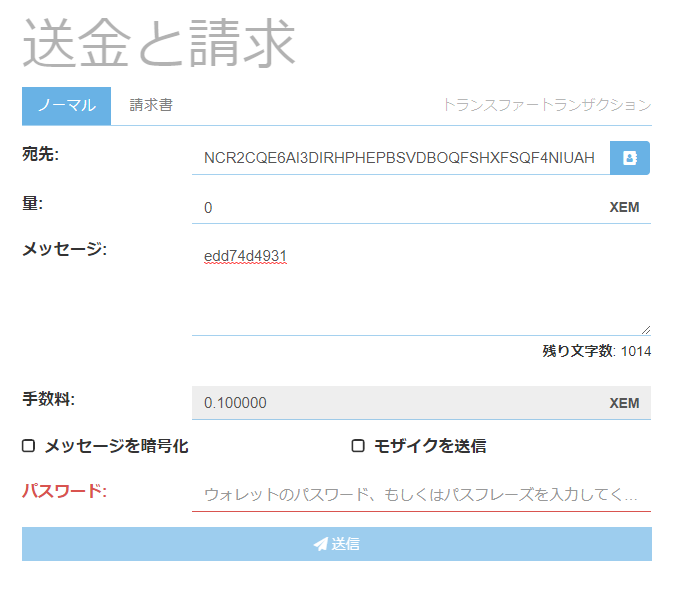Click the 宛先 field label

click(x=41, y=154)
